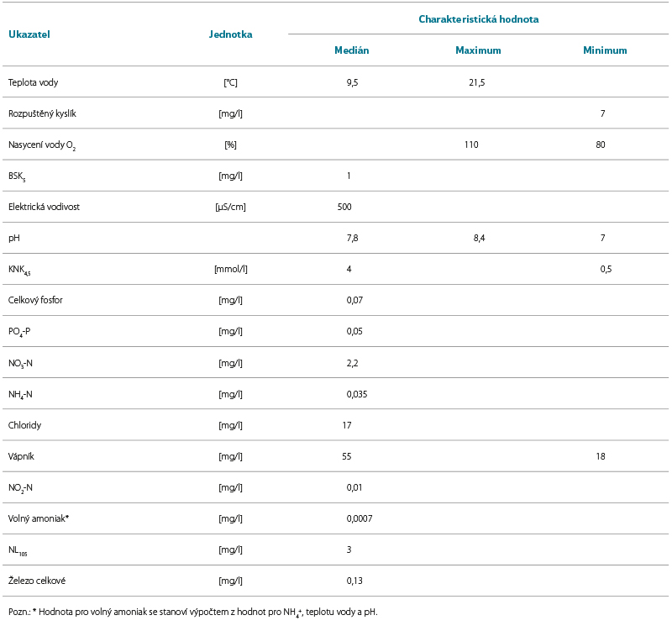
Task: Select the Chloridy row label
Action: (24, 425)
